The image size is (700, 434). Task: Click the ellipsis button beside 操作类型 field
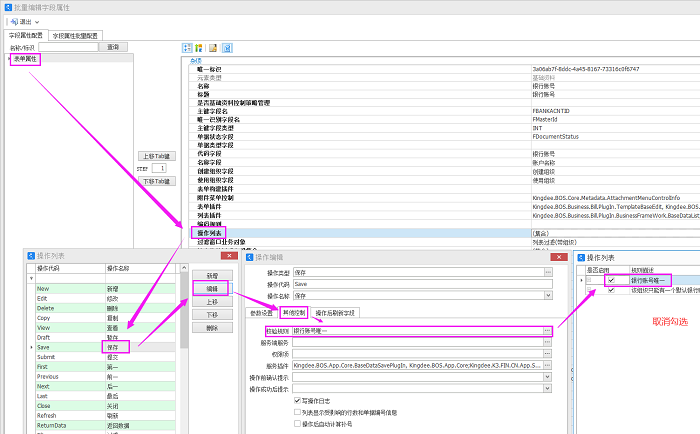coord(547,272)
